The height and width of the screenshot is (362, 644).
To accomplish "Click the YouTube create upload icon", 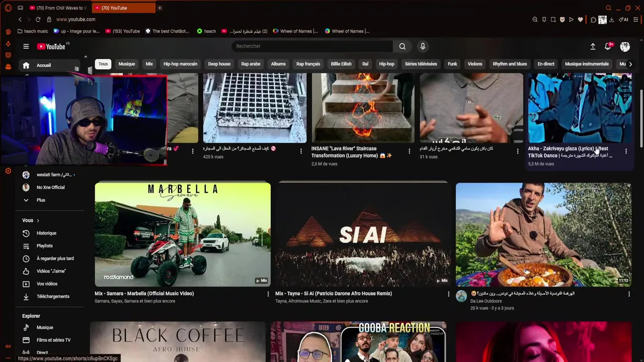I will click(593, 46).
